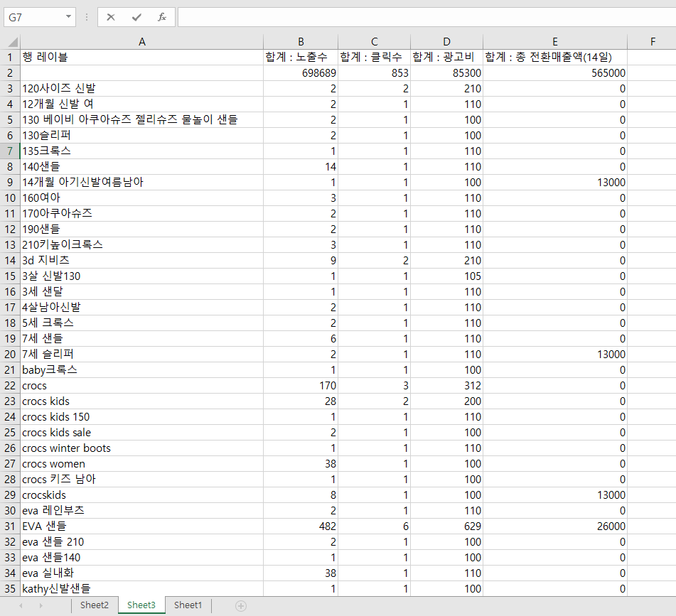Click the '120사이즈 신발' cell
Screen dimensions: 676x616
point(142,89)
